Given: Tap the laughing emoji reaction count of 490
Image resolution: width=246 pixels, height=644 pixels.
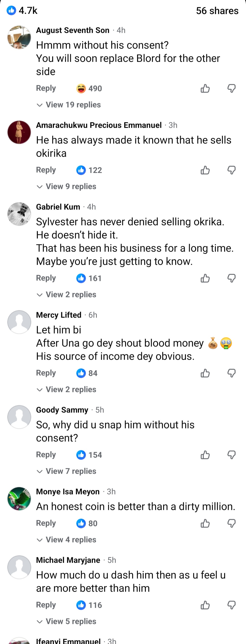Looking at the screenshot, I should (x=89, y=88).
